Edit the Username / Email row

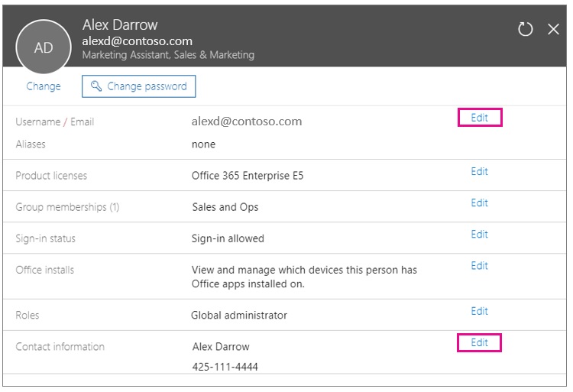coord(480,118)
